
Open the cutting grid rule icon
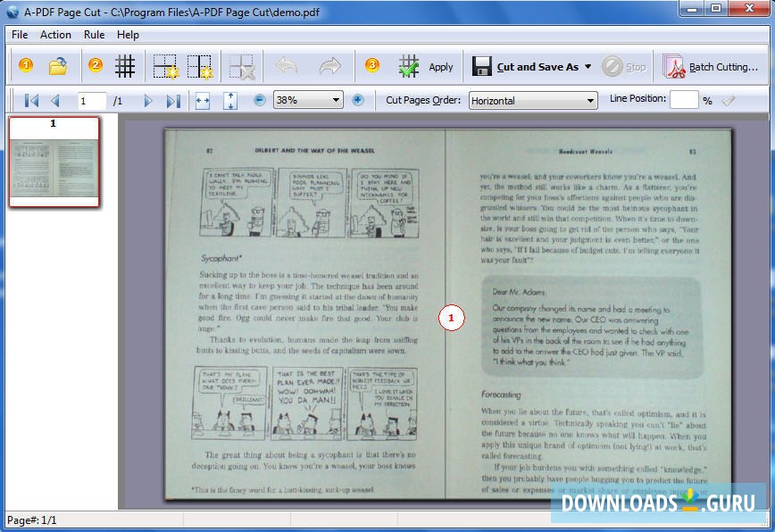125,66
